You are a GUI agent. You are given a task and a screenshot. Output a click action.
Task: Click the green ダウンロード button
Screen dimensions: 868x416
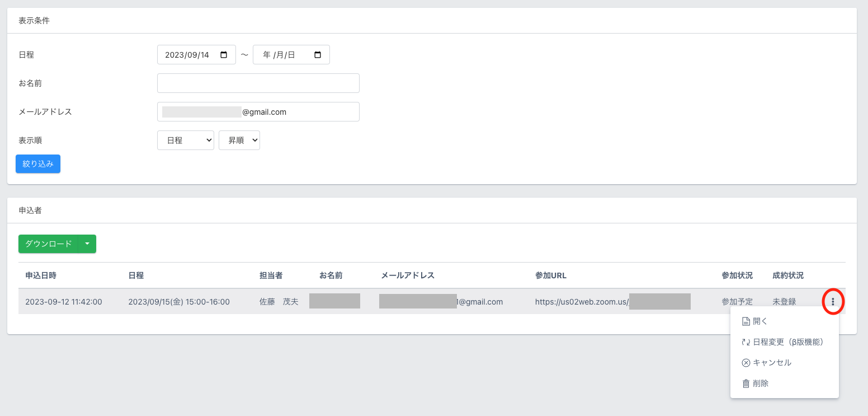pos(49,244)
